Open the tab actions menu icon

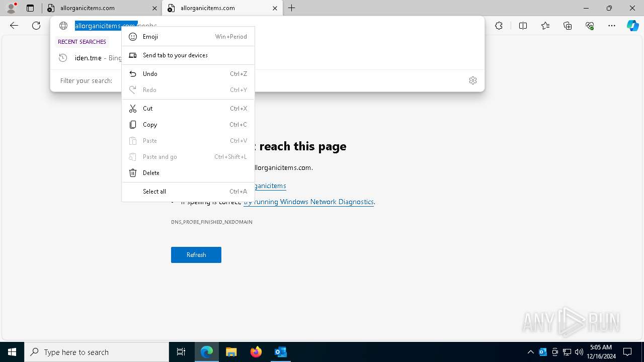click(x=30, y=8)
